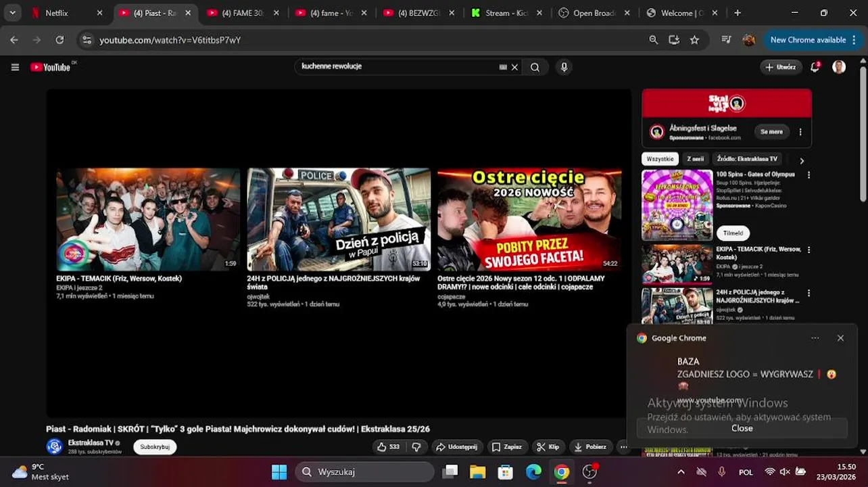Open the Ekstraklasa TV channel name
Viewport: 868px width, 487px height.
(x=90, y=443)
